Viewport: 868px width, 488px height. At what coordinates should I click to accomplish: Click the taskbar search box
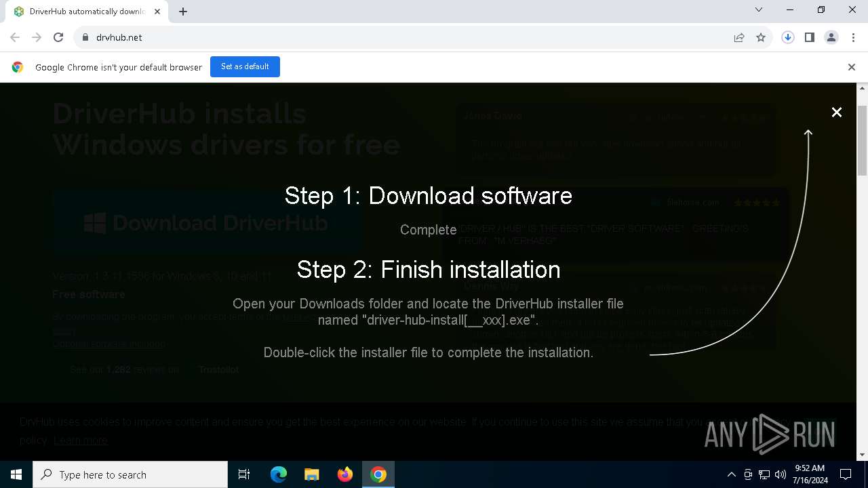click(130, 474)
